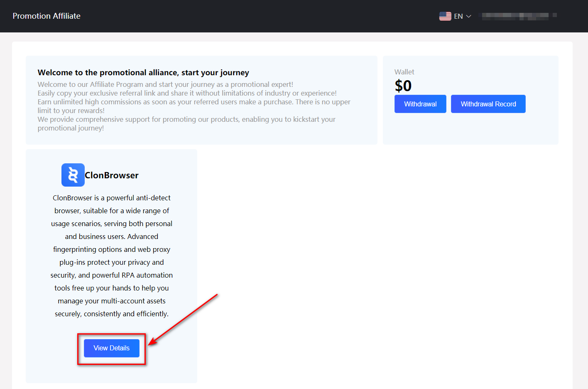The height and width of the screenshot is (389, 588).
Task: Open the Withdrawal Record page
Action: [x=488, y=104]
